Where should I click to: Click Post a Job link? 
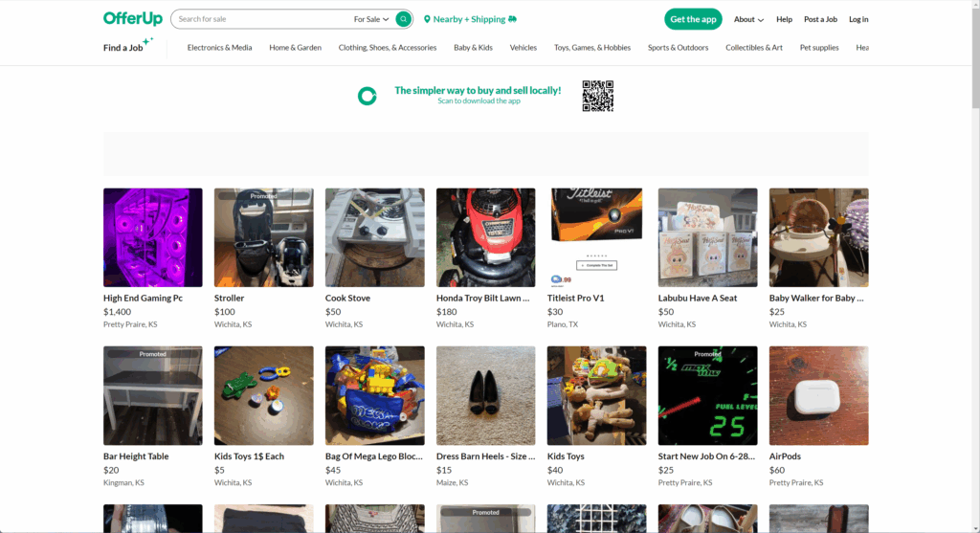coord(820,19)
